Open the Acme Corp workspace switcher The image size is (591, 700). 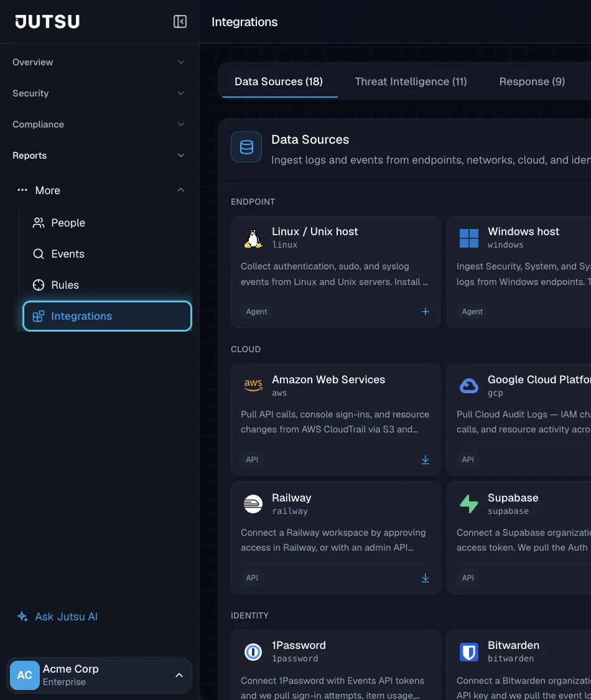[x=99, y=675]
